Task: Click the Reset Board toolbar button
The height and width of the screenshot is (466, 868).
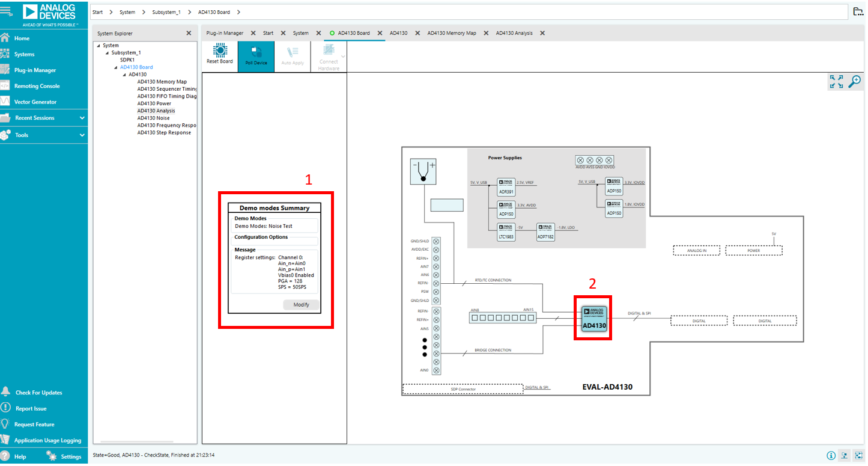Action: (x=220, y=55)
